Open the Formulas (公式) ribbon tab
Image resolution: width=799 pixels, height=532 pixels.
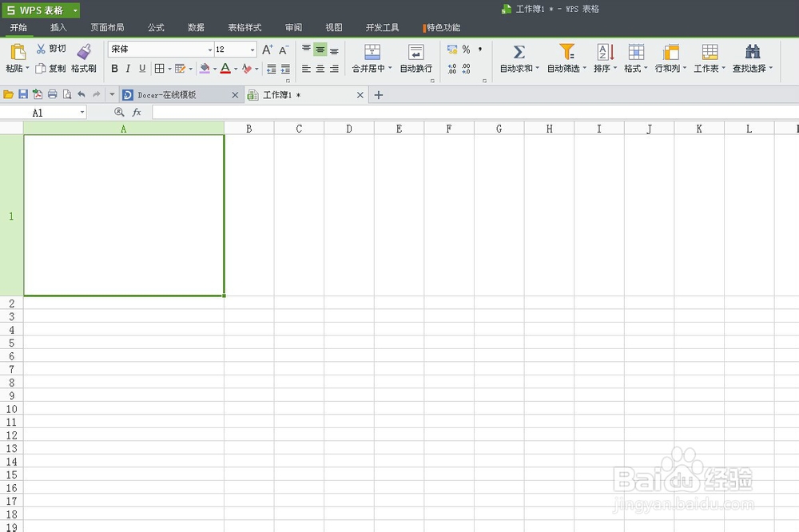coord(156,27)
